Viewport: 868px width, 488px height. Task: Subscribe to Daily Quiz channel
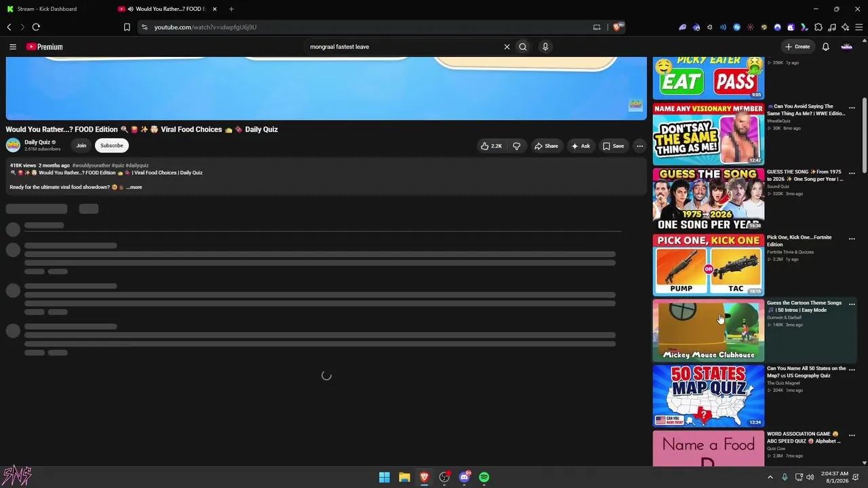click(112, 146)
